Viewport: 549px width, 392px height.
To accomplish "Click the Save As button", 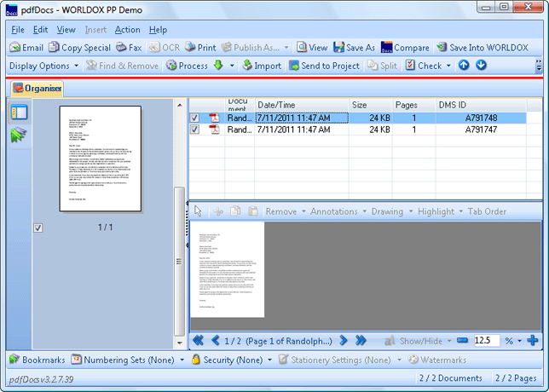I will 354,47.
